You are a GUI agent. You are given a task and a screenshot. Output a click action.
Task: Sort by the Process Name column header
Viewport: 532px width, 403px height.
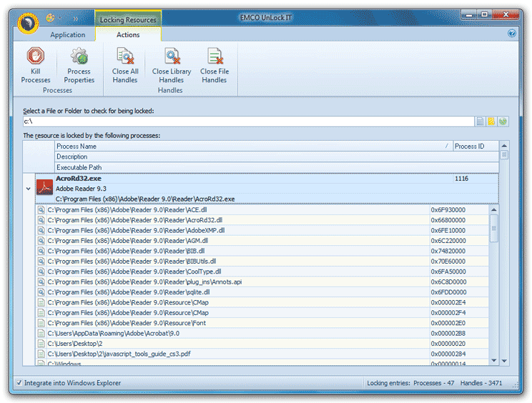[x=254, y=146]
